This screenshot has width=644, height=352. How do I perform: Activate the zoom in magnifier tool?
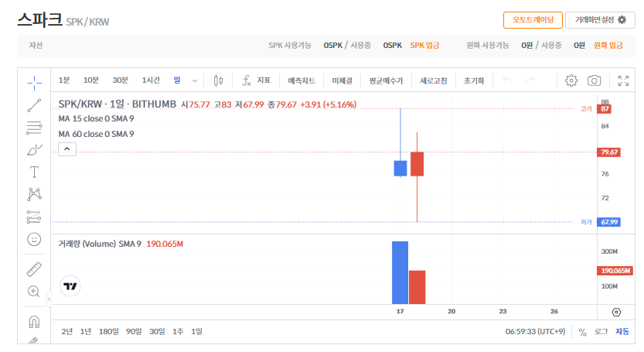pyautogui.click(x=34, y=292)
